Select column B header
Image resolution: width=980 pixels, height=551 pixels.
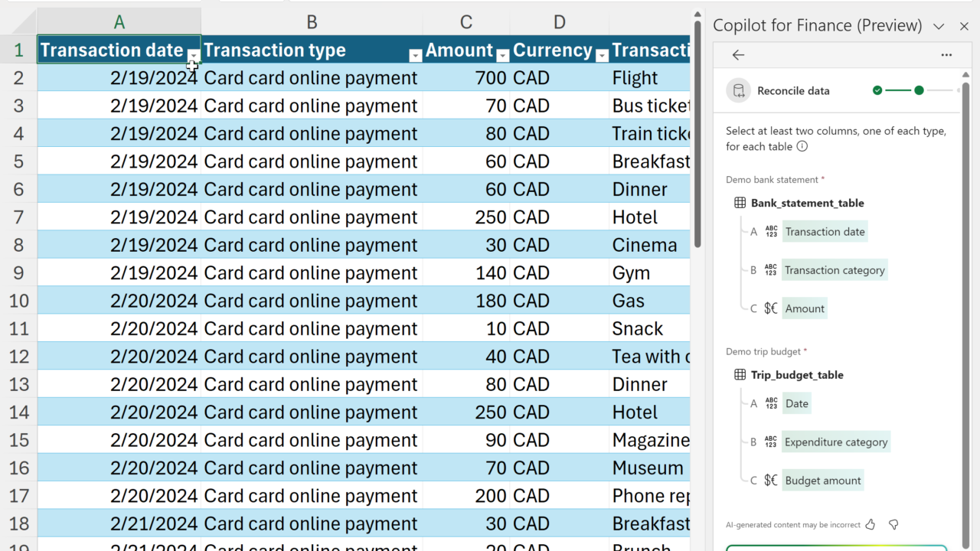click(x=312, y=22)
